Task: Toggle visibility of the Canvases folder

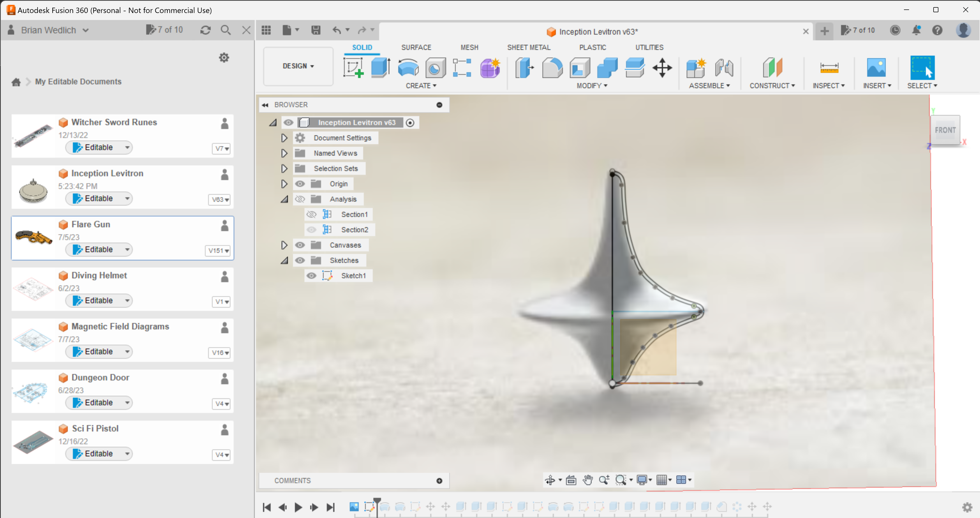Action: [300, 245]
